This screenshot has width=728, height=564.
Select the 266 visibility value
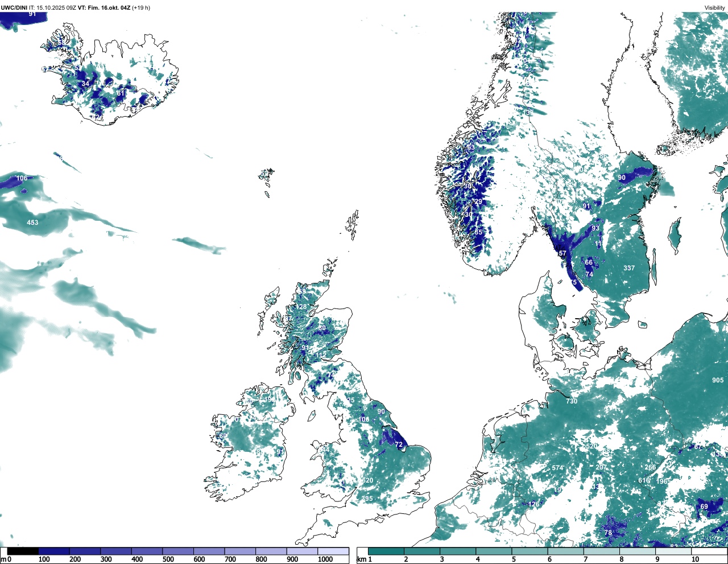point(650,467)
